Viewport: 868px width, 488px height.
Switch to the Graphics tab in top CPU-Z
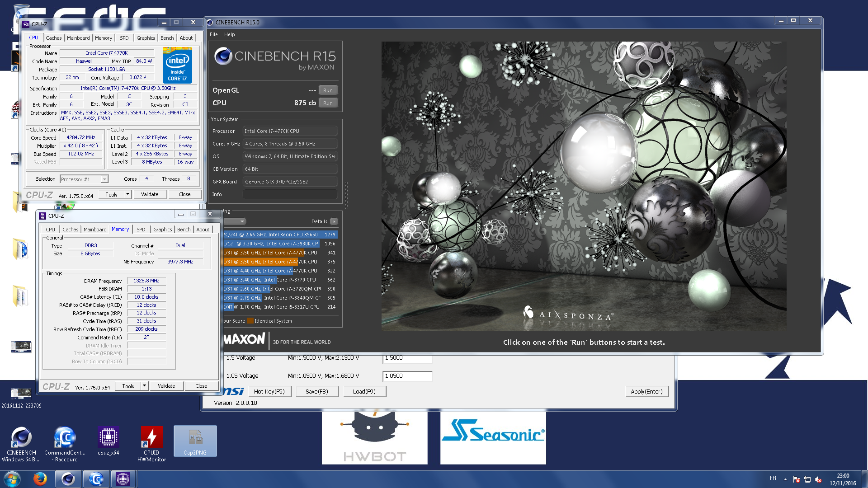146,38
